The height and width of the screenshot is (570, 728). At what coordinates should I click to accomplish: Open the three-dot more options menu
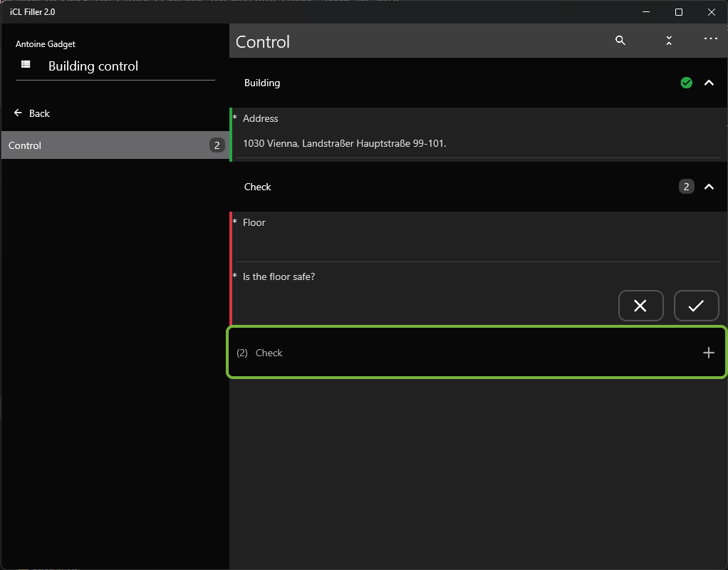(711, 38)
